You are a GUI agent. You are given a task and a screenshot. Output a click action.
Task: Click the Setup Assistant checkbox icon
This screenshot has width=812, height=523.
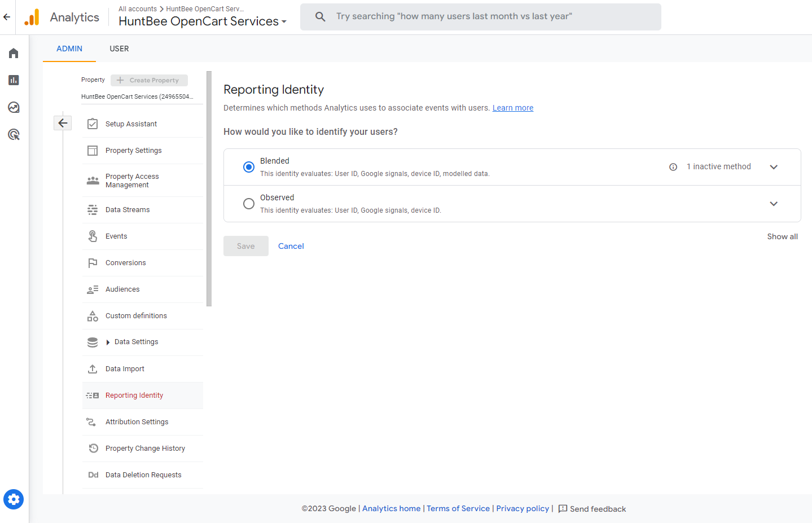pyautogui.click(x=93, y=124)
